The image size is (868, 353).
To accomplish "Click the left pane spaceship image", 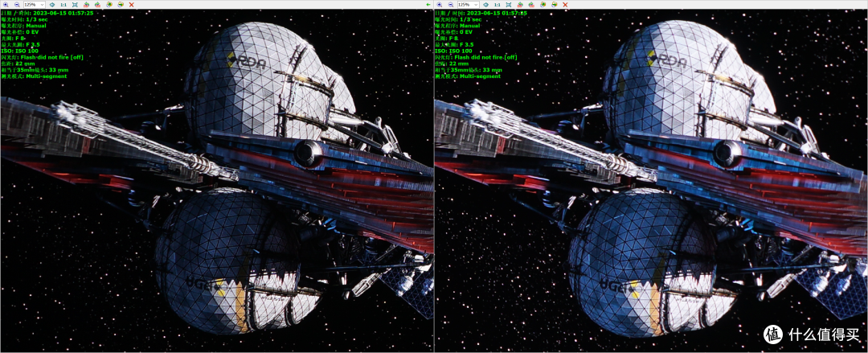I will 216,180.
